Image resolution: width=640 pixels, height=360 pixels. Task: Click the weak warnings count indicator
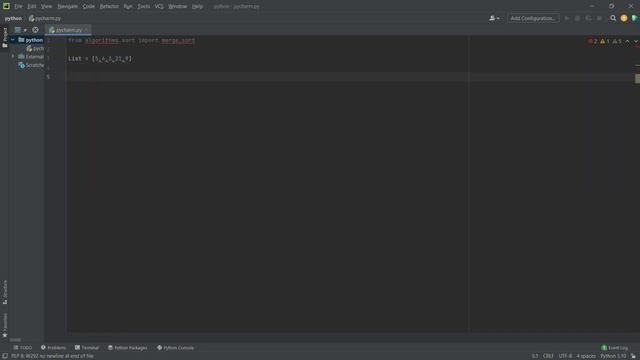click(617, 41)
